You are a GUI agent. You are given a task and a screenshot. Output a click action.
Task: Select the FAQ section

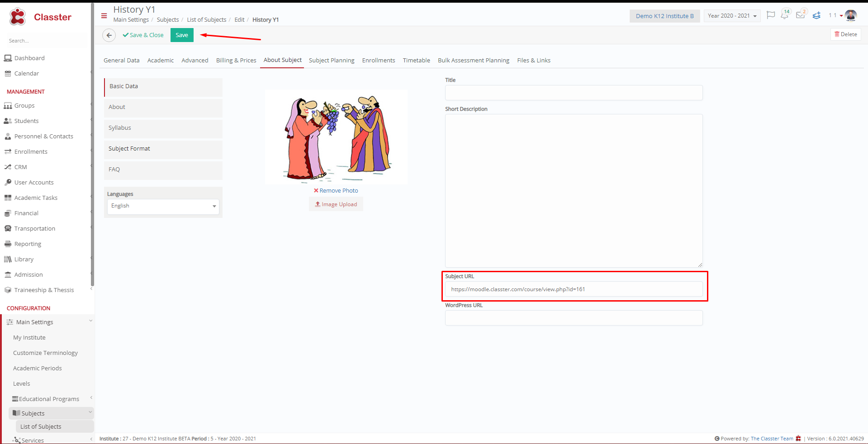click(163, 170)
